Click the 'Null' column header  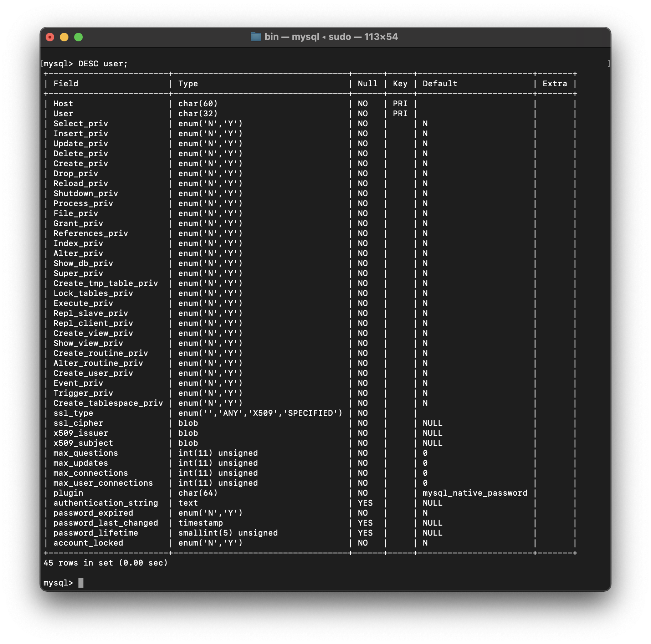[x=368, y=84]
